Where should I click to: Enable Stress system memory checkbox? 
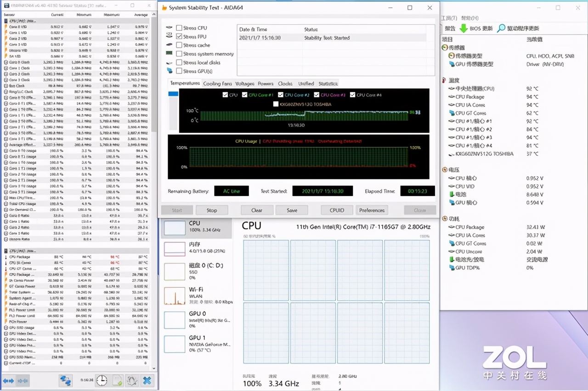click(x=179, y=54)
